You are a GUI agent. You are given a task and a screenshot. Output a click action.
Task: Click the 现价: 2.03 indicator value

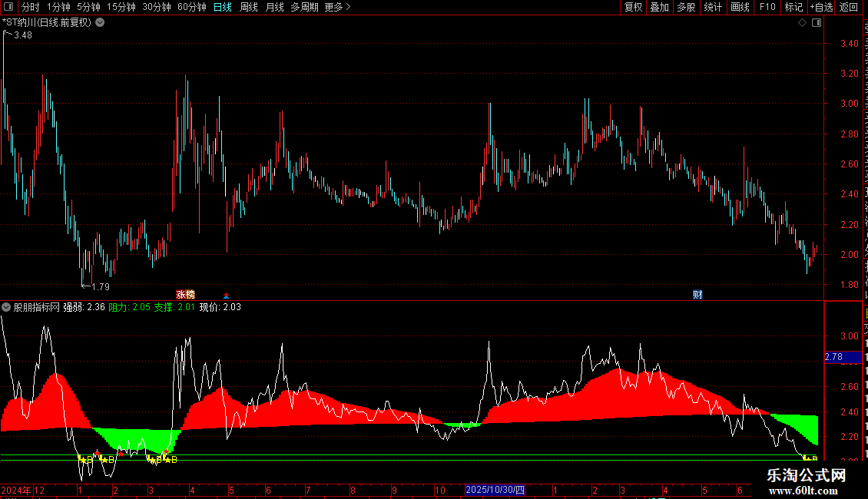220,307
